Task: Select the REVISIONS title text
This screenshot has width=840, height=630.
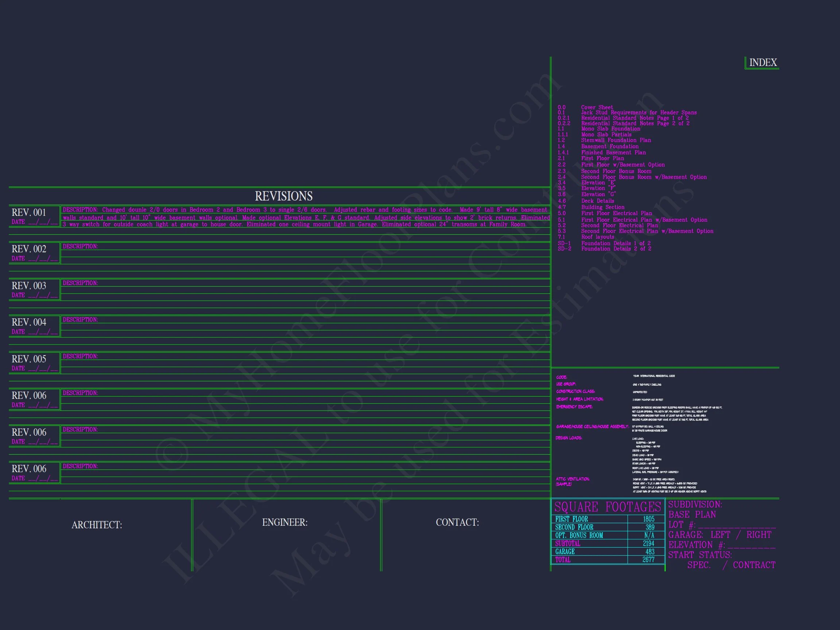Action: [284, 197]
